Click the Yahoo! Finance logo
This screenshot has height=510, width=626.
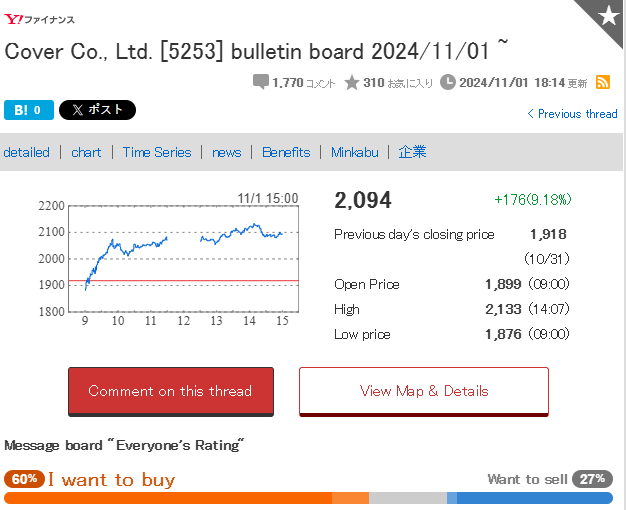point(39,19)
